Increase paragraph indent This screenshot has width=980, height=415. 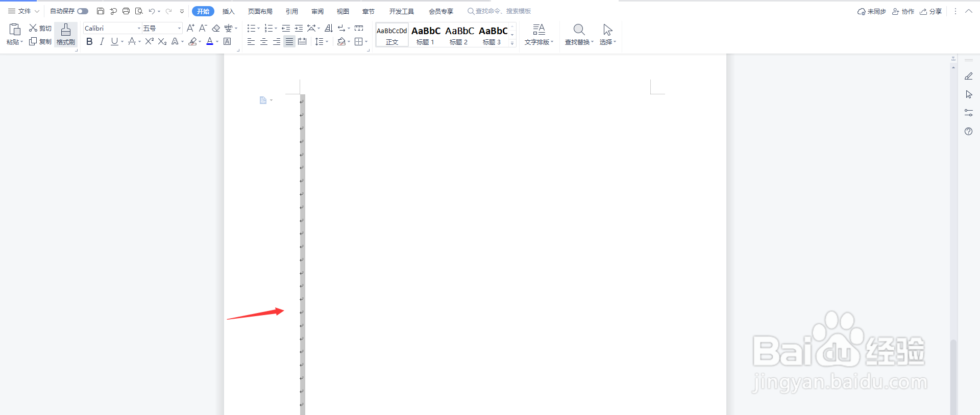coord(299,28)
